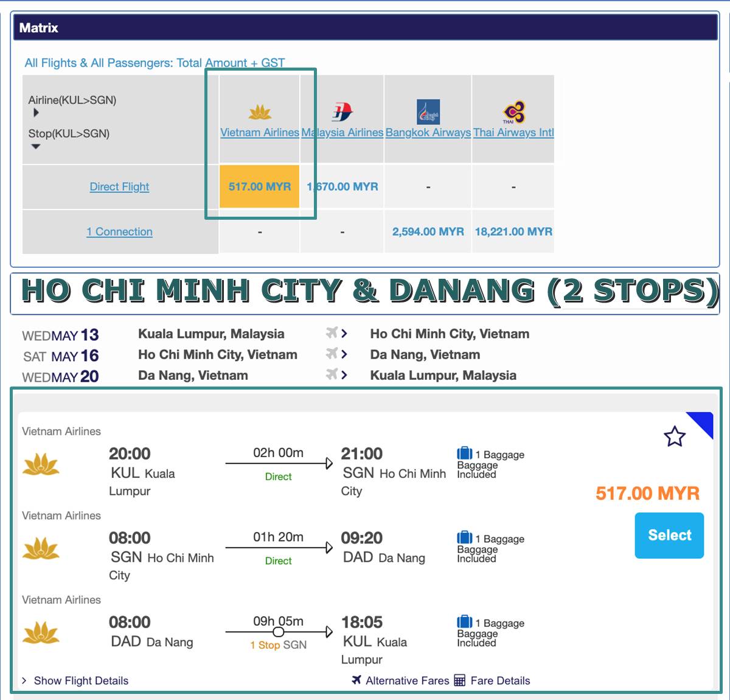Click Show Flight Details text
The width and height of the screenshot is (730, 700).
[81, 681]
